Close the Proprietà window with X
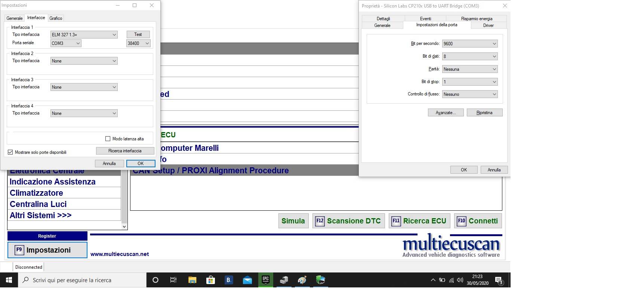The image size is (644, 305). (505, 6)
